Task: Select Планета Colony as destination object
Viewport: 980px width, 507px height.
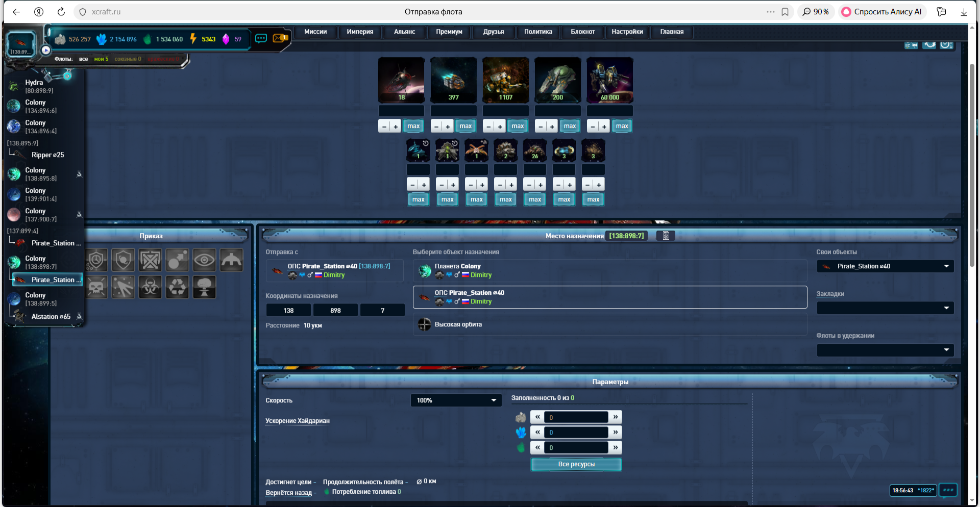Action: click(609, 271)
